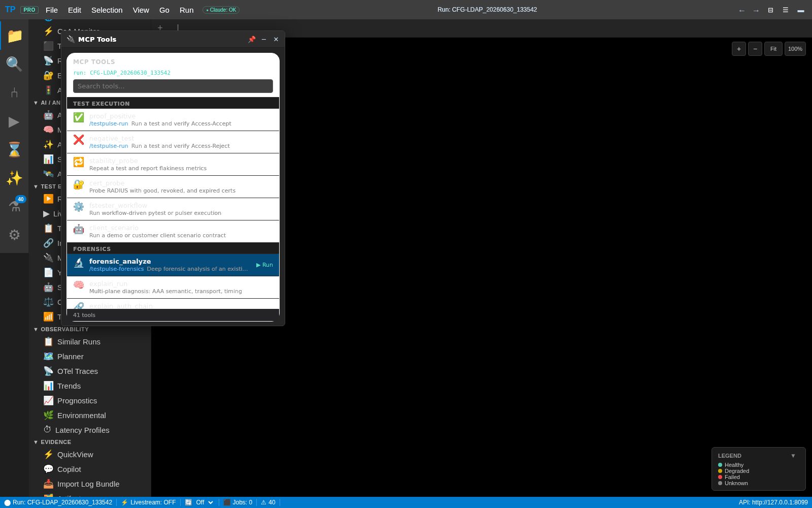Close the MCP Tools panel
Image resolution: width=812 pixels, height=508 pixels.
(276, 39)
